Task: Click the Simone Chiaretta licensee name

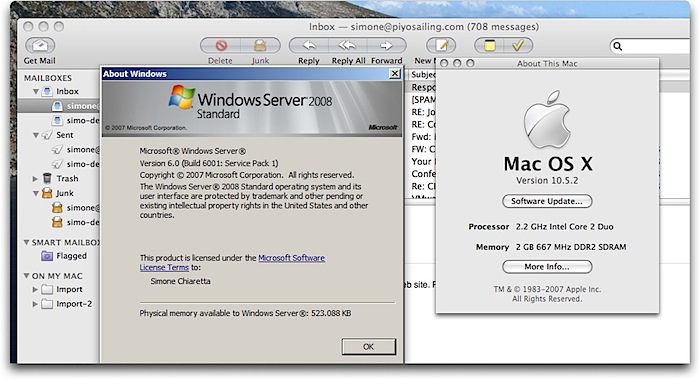Action: pyautogui.click(x=180, y=281)
